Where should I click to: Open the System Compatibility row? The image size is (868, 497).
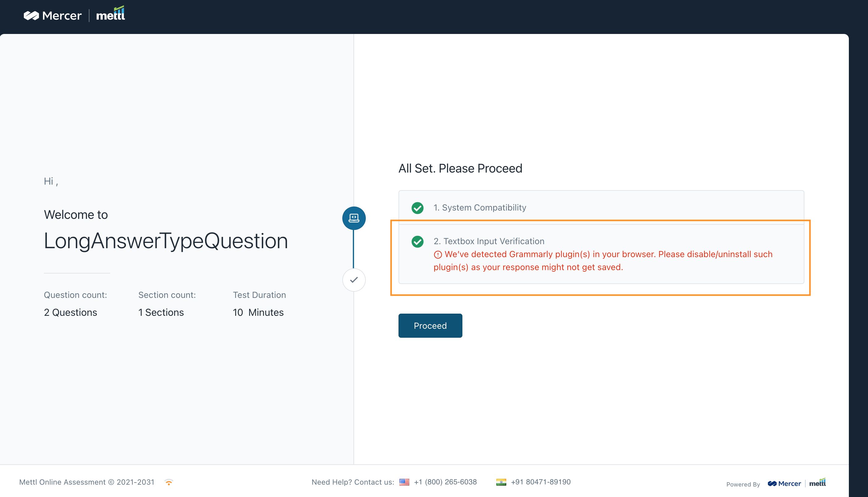[601, 207]
